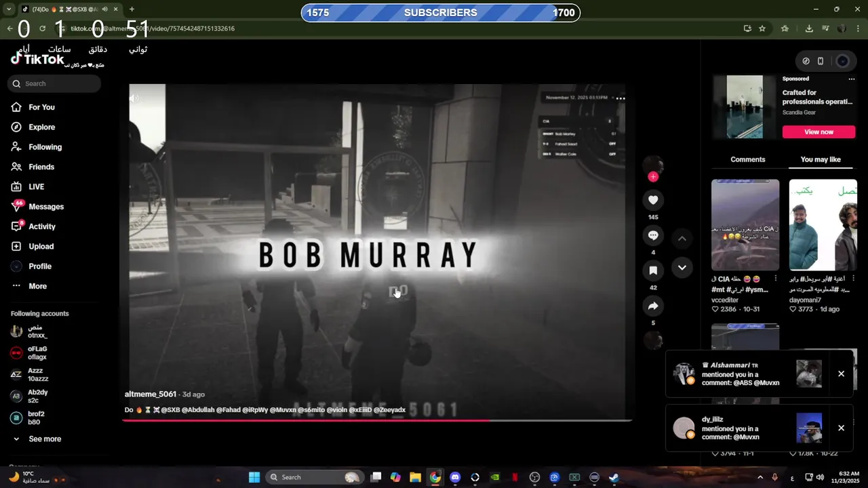Go back in the browser
This screenshot has width=868, height=488.
click(x=9, y=28)
